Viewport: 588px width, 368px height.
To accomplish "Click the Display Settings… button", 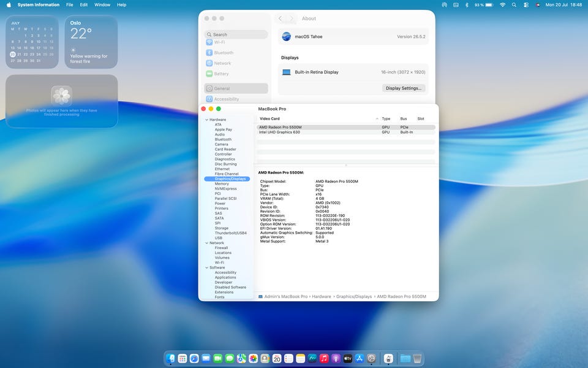I will [x=404, y=88].
